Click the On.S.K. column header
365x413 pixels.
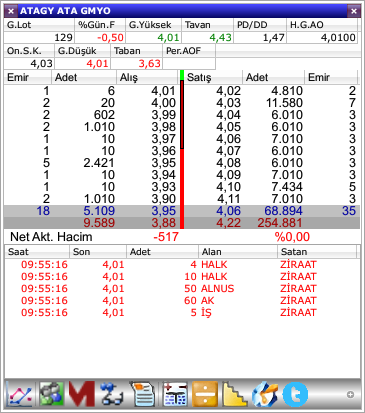tap(29, 51)
